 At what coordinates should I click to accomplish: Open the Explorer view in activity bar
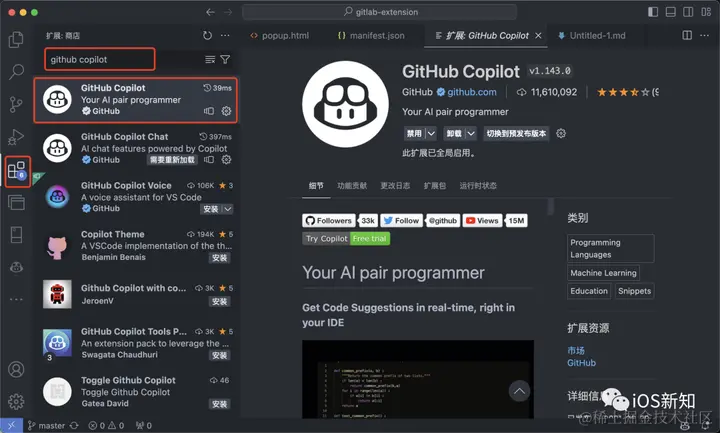pyautogui.click(x=16, y=39)
